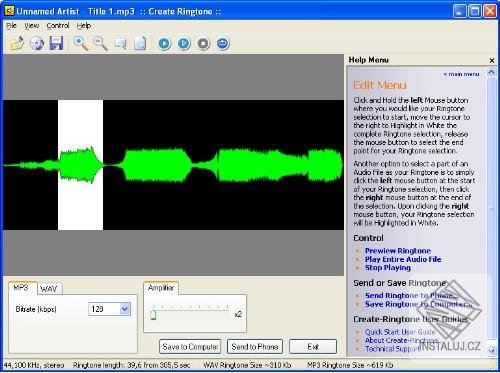Click the Send to Phone button

click(255, 347)
